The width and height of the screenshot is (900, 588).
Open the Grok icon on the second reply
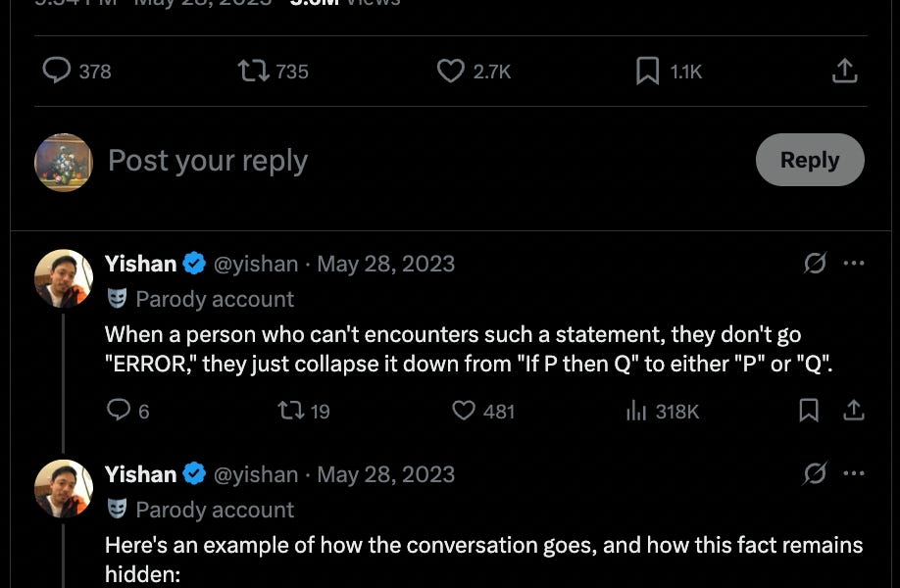point(814,473)
